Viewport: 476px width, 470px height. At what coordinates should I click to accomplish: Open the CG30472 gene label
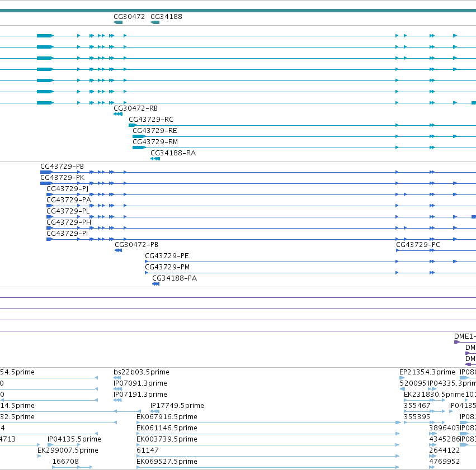[129, 17]
